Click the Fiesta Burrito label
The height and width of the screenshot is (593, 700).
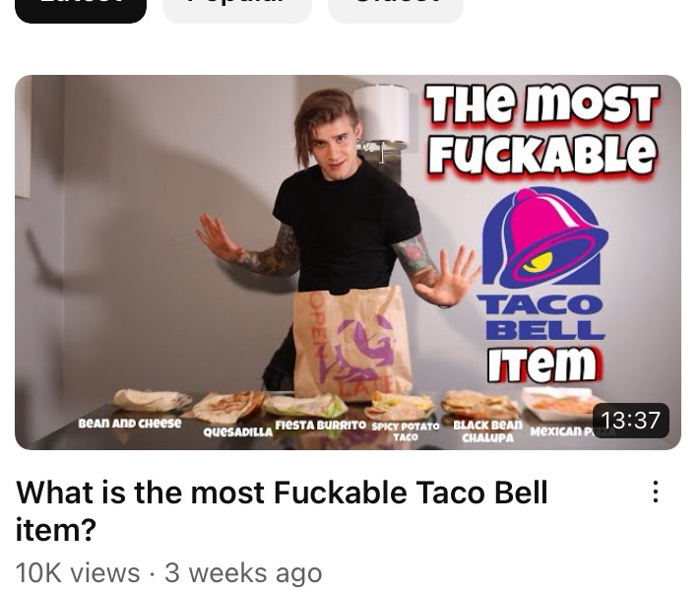coord(321,425)
